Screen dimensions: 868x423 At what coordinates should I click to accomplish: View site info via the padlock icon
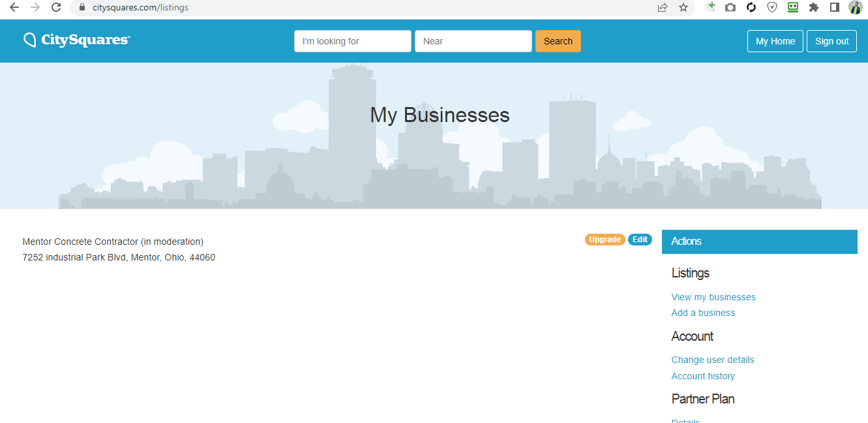82,8
